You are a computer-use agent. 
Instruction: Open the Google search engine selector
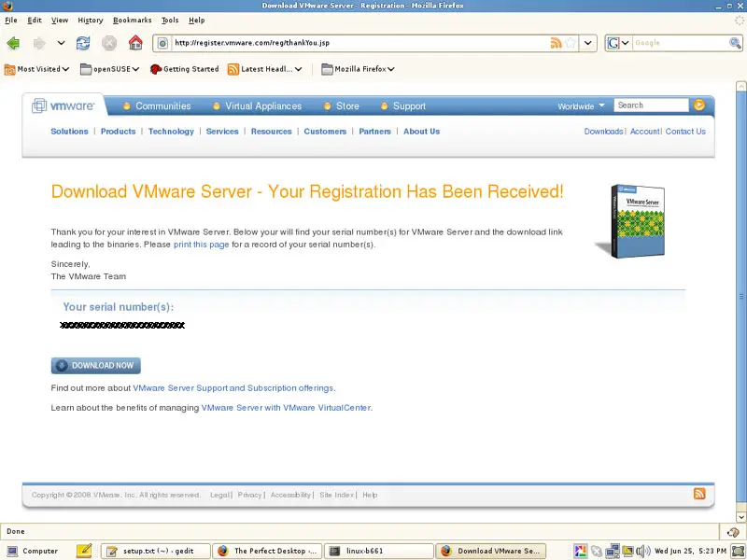pyautogui.click(x=618, y=43)
